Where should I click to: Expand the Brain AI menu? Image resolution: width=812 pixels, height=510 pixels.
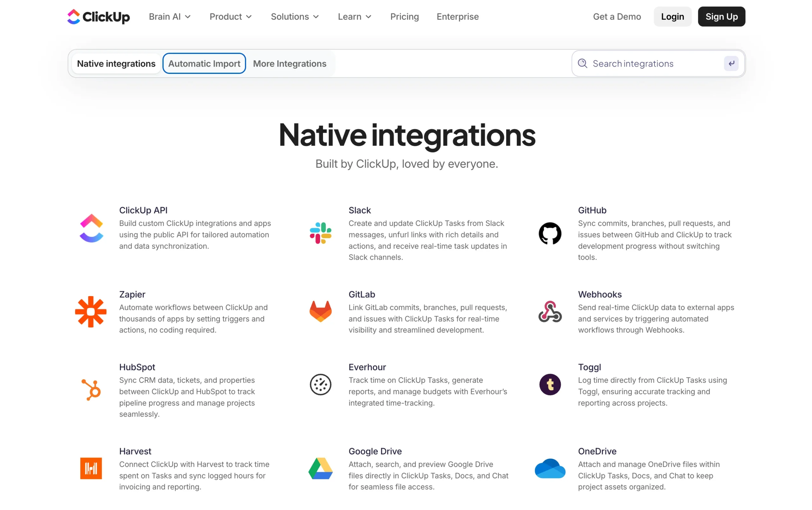170,16
